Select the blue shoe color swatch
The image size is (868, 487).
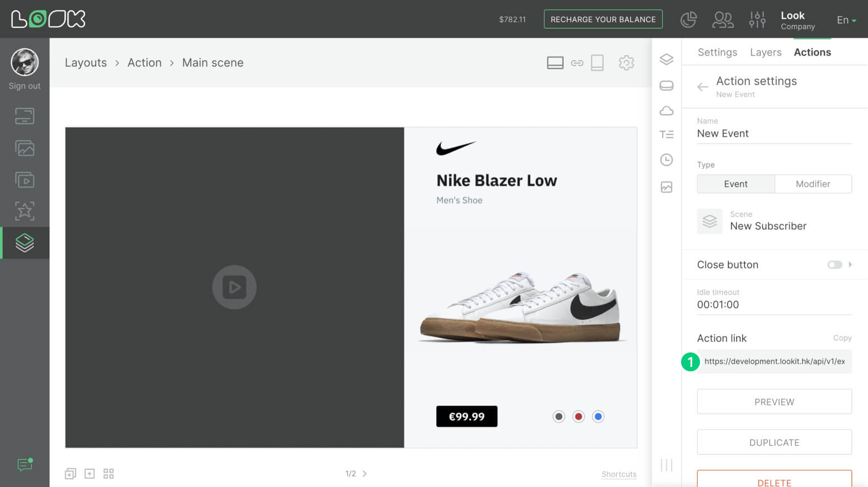[x=598, y=416]
